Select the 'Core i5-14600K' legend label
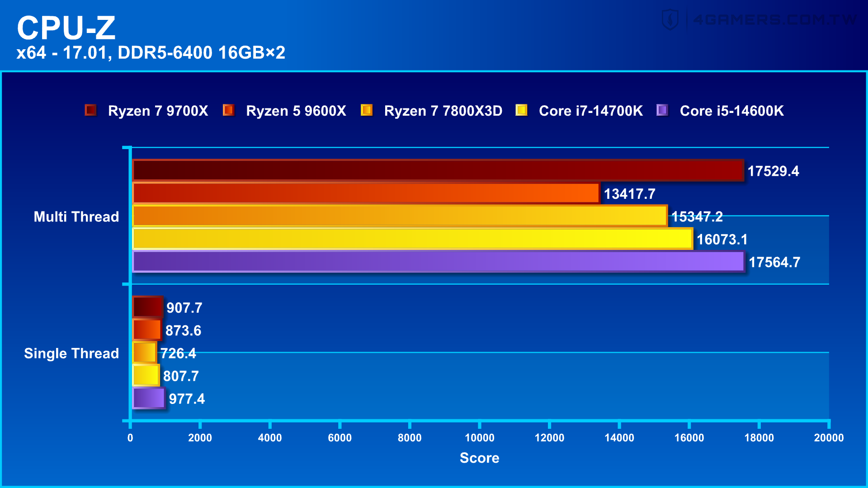 pyautogui.click(x=731, y=111)
